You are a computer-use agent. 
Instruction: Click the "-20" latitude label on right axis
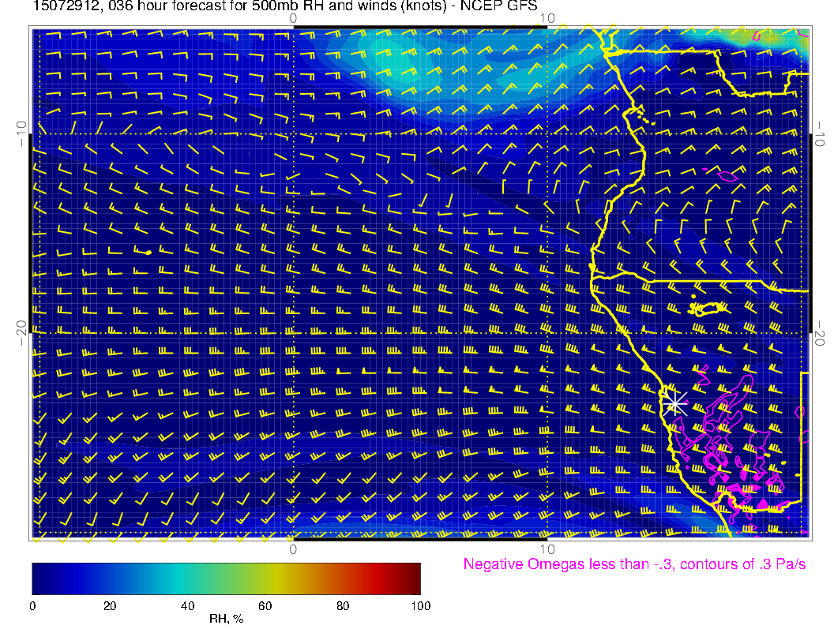[822, 332]
